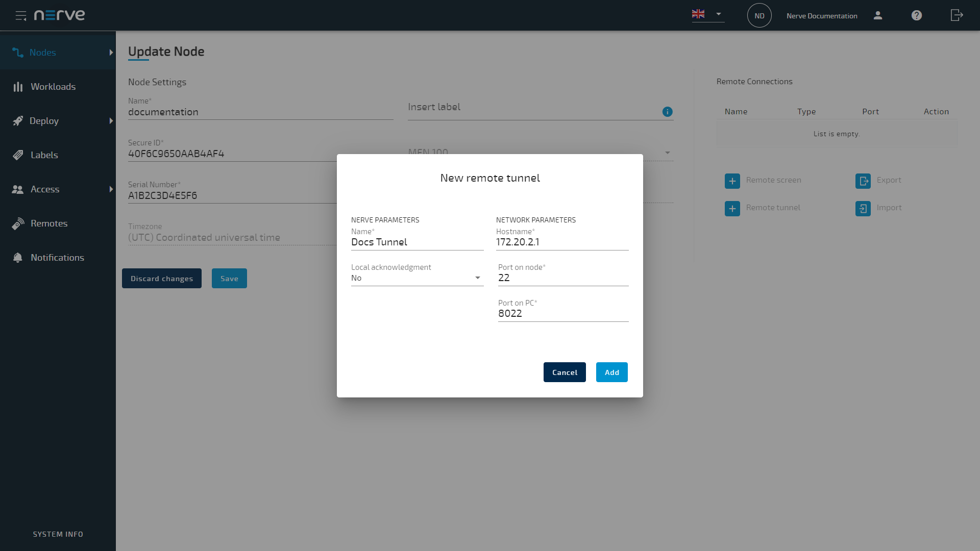
Task: Click the hamburger menu collapse icon
Action: point(20,16)
